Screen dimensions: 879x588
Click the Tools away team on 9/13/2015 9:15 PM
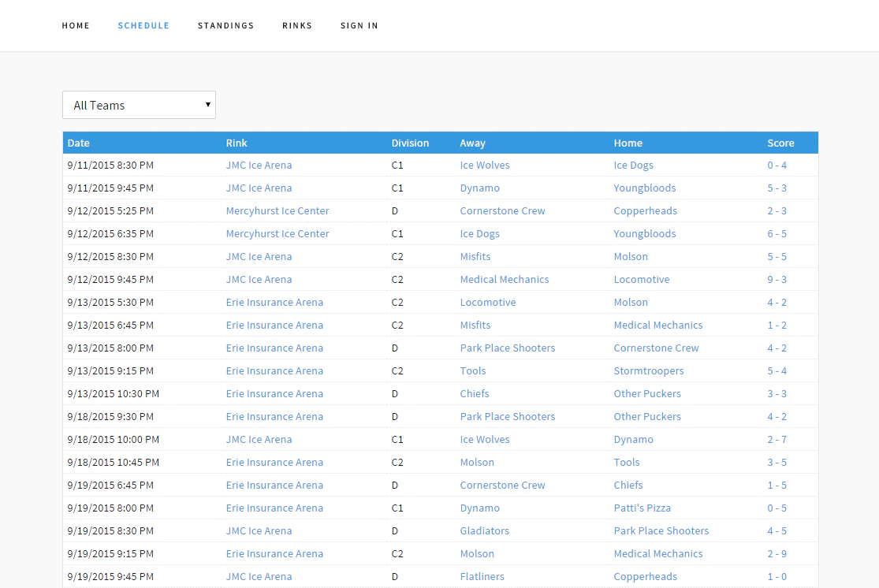pyautogui.click(x=473, y=370)
